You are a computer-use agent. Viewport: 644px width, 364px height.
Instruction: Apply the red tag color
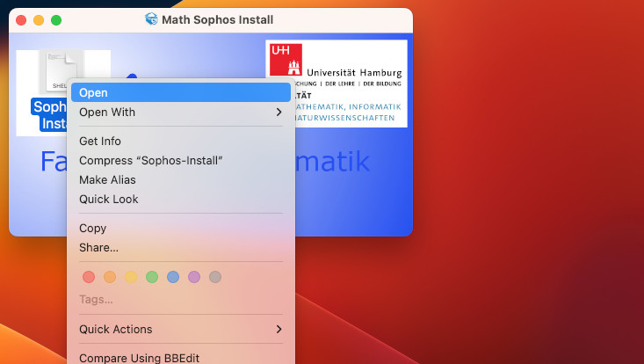(89, 277)
